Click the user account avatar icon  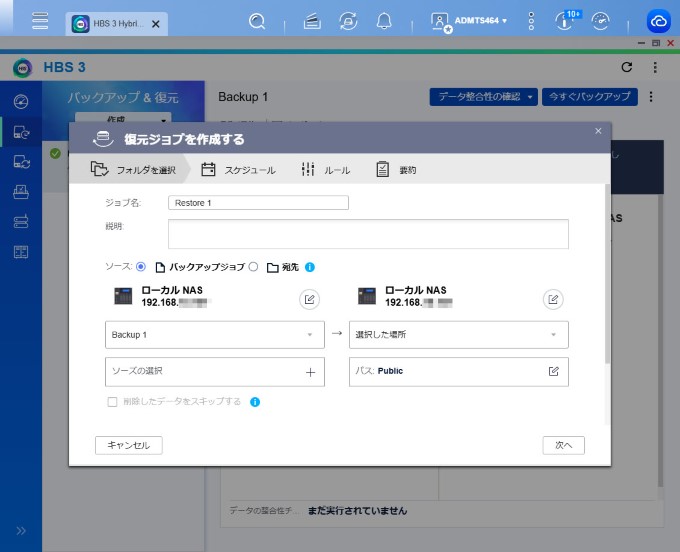(440, 22)
